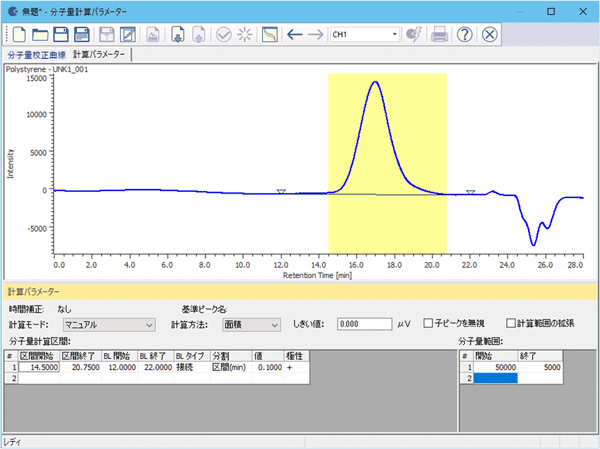The height and width of the screenshot is (449, 600).
Task: Click the Open folder icon
Action: pyautogui.click(x=41, y=34)
